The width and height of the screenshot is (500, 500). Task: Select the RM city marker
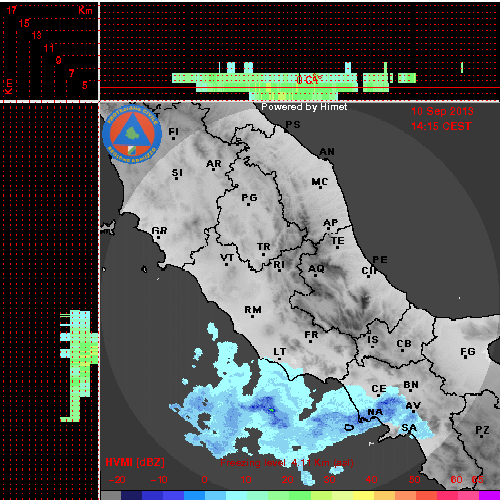click(x=253, y=316)
